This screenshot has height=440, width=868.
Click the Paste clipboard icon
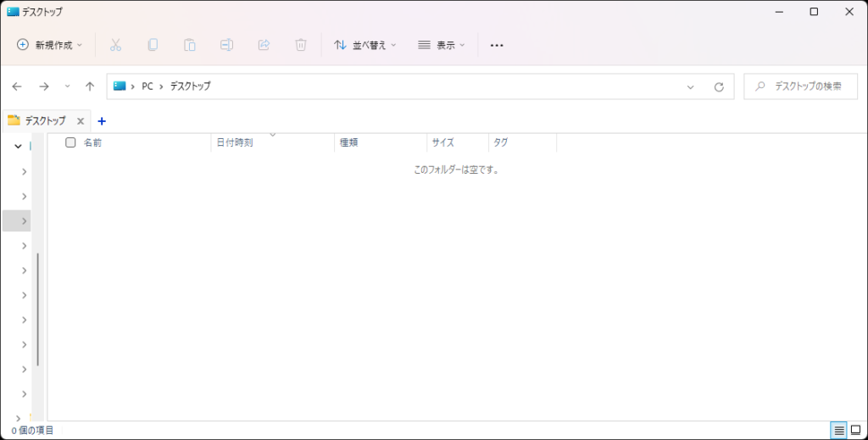click(x=190, y=45)
